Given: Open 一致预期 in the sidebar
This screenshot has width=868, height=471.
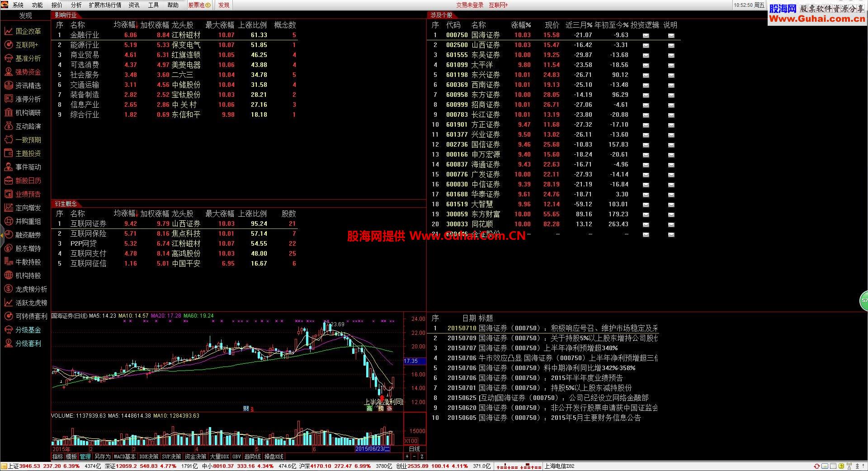Looking at the screenshot, I should tap(23, 140).
